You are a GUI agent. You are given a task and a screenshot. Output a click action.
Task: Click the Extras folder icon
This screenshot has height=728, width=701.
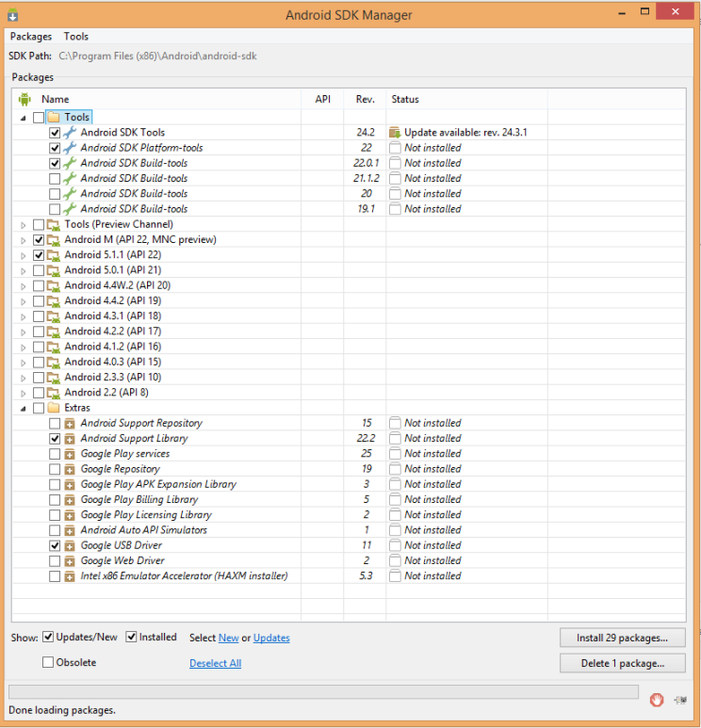(x=54, y=408)
